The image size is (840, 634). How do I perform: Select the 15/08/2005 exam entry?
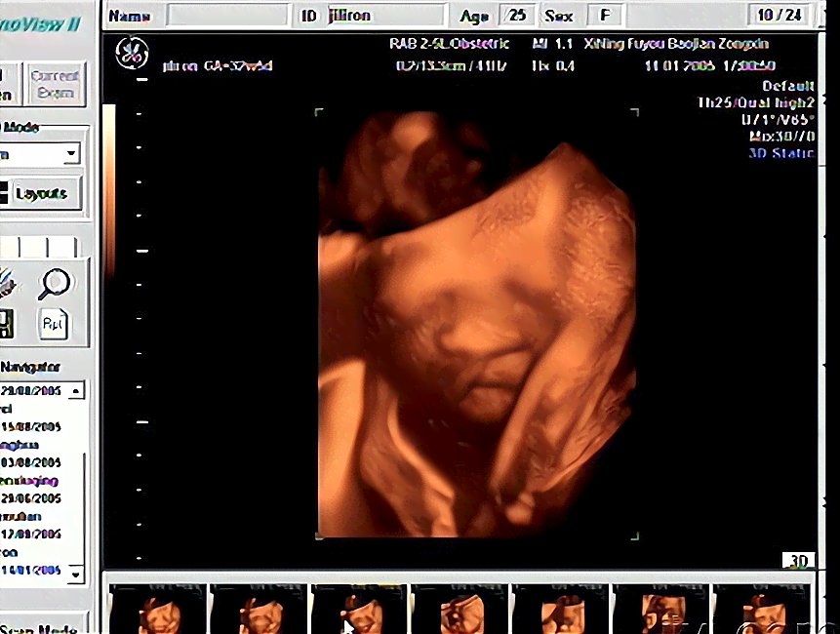tap(31, 427)
